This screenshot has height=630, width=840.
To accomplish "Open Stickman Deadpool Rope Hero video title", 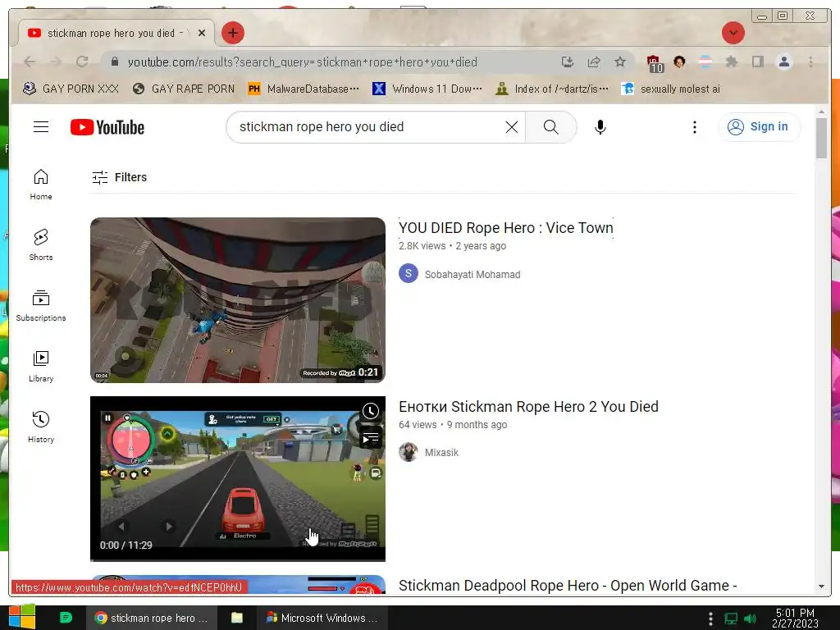I will tap(568, 585).
